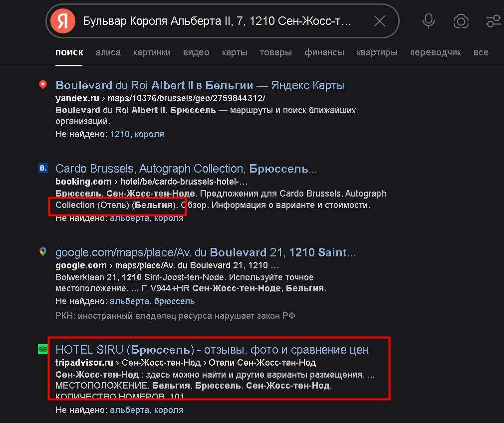Select the поиск tab
The image size is (504, 423).
(x=69, y=52)
